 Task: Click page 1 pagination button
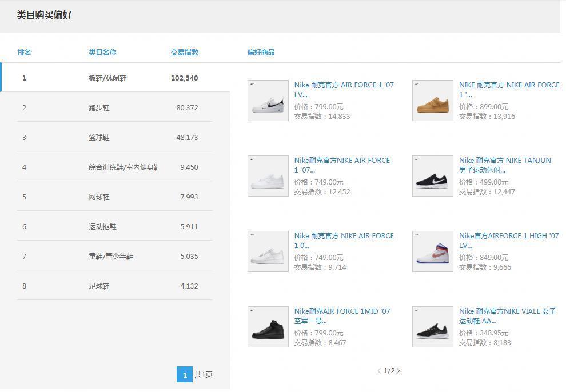coord(184,375)
